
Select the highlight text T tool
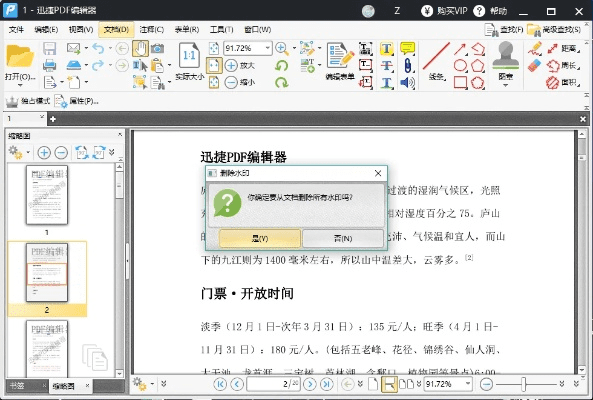tap(386, 49)
